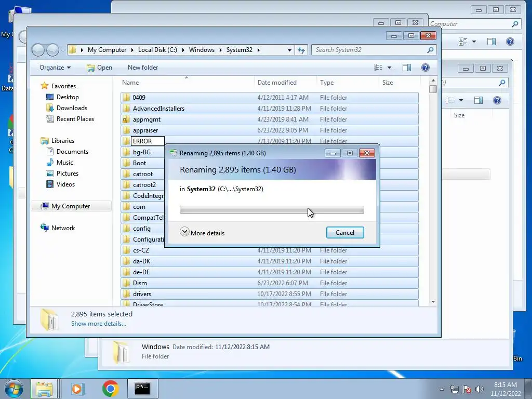Toggle the preview pane icon in System32 toolbar

pos(406,68)
